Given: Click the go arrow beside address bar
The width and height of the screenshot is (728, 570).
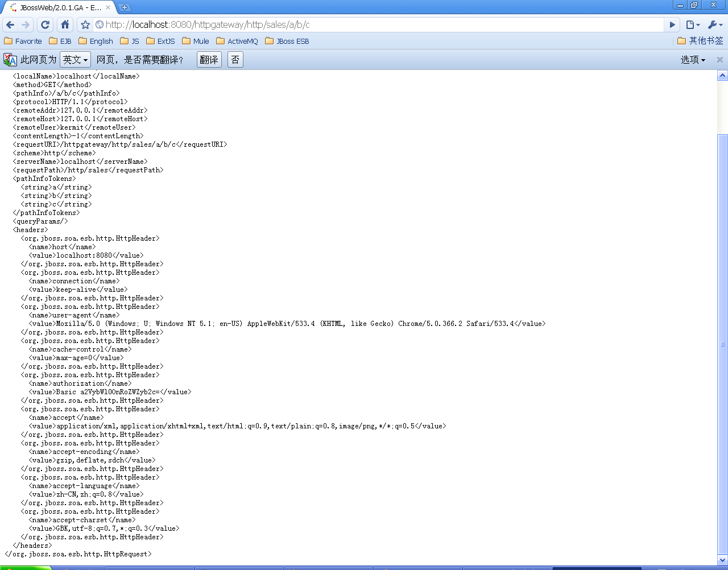Looking at the screenshot, I should (x=672, y=24).
